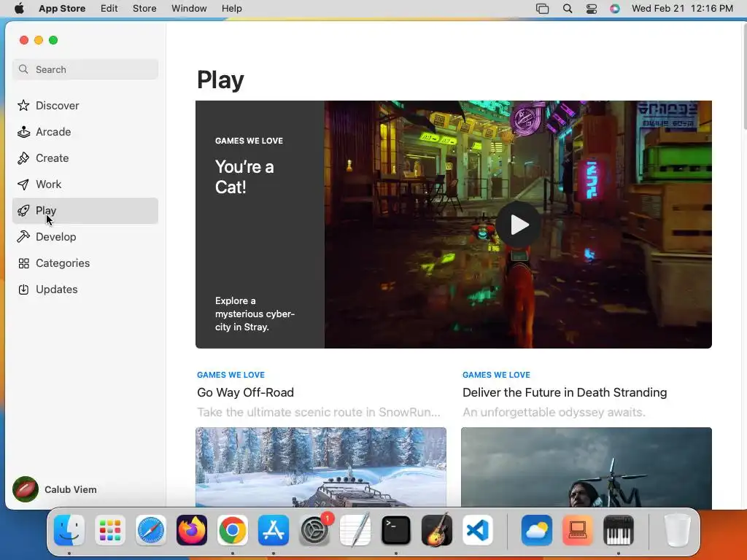Open the Death Stranding artwork thumbnail

pos(587,467)
